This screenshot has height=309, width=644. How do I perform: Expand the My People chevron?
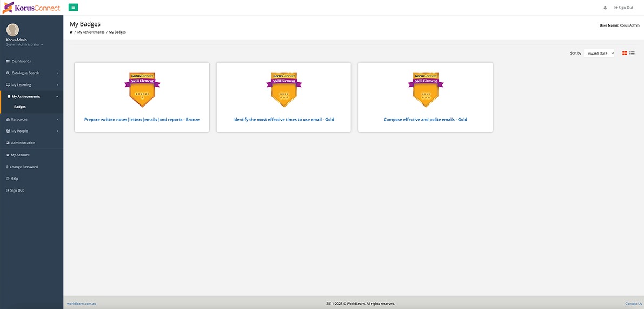pyautogui.click(x=57, y=131)
